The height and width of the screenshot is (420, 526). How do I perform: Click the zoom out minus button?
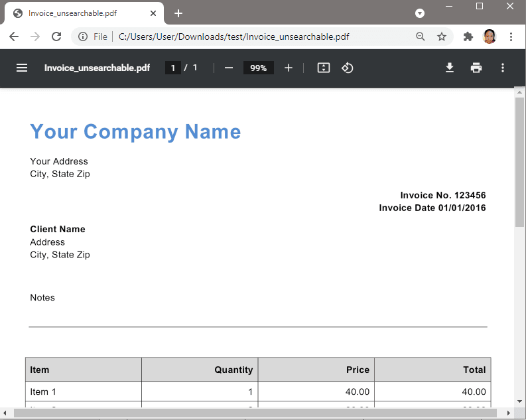point(229,68)
